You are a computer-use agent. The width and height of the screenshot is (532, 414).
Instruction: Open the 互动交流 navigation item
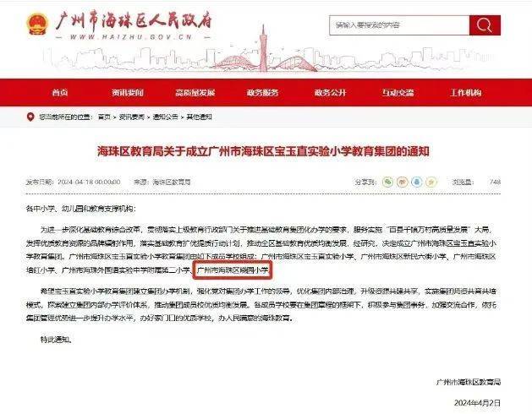(x=398, y=93)
